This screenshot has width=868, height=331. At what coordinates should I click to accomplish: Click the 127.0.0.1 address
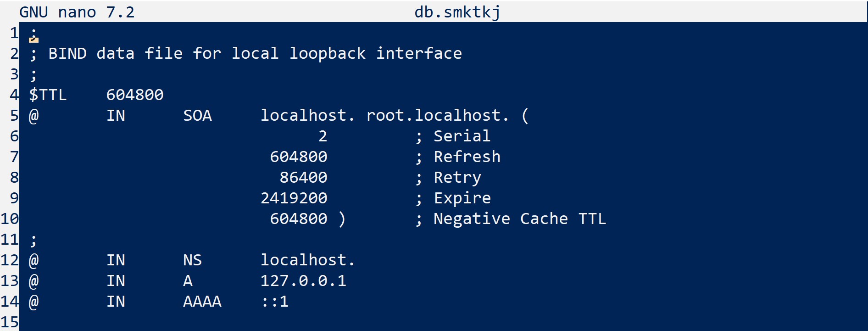coord(303,281)
